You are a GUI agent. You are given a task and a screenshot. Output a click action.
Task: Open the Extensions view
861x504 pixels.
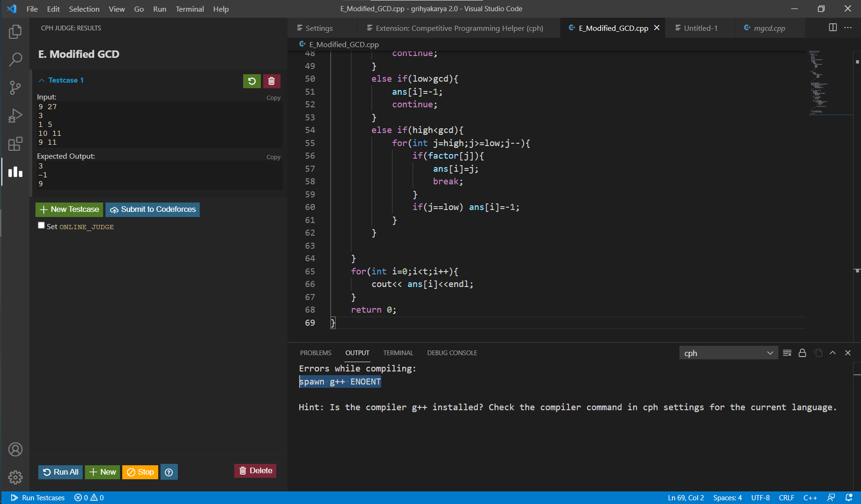15,144
